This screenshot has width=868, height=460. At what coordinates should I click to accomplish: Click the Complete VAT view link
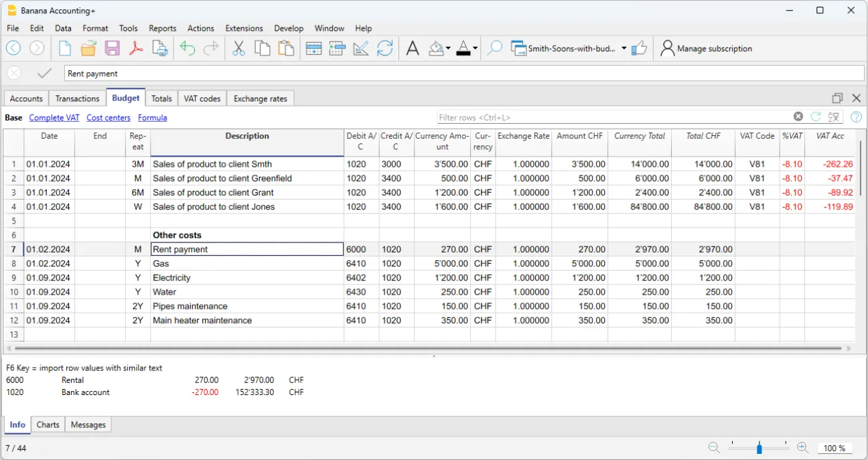point(54,118)
